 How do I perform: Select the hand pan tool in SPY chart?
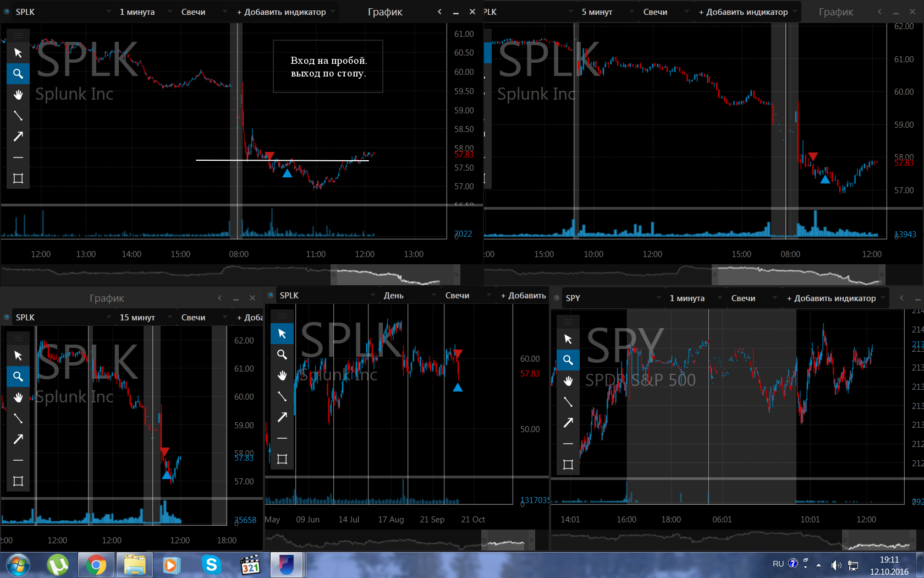coord(568,381)
